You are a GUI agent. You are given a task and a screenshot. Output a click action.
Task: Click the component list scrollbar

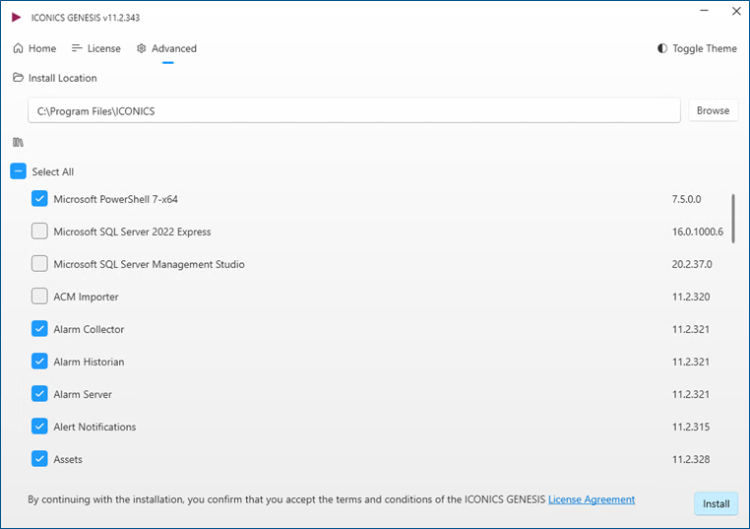pyautogui.click(x=733, y=219)
